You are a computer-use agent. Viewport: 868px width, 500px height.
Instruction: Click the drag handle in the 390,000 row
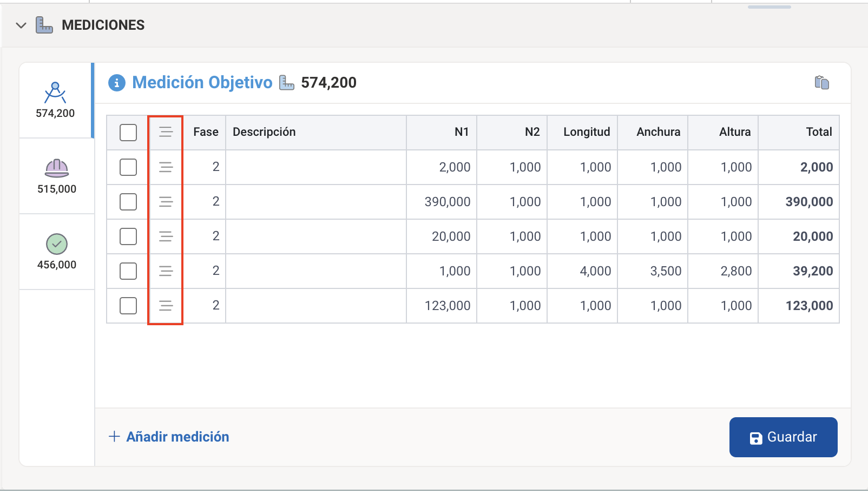coord(166,202)
